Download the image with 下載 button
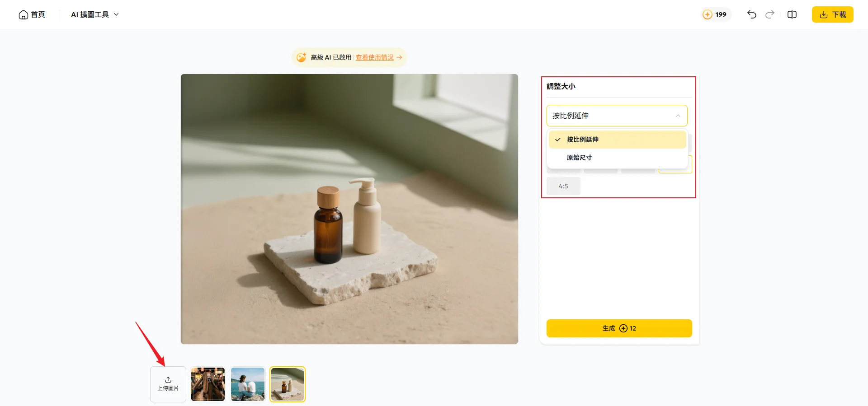The width and height of the screenshot is (868, 406). coord(833,14)
